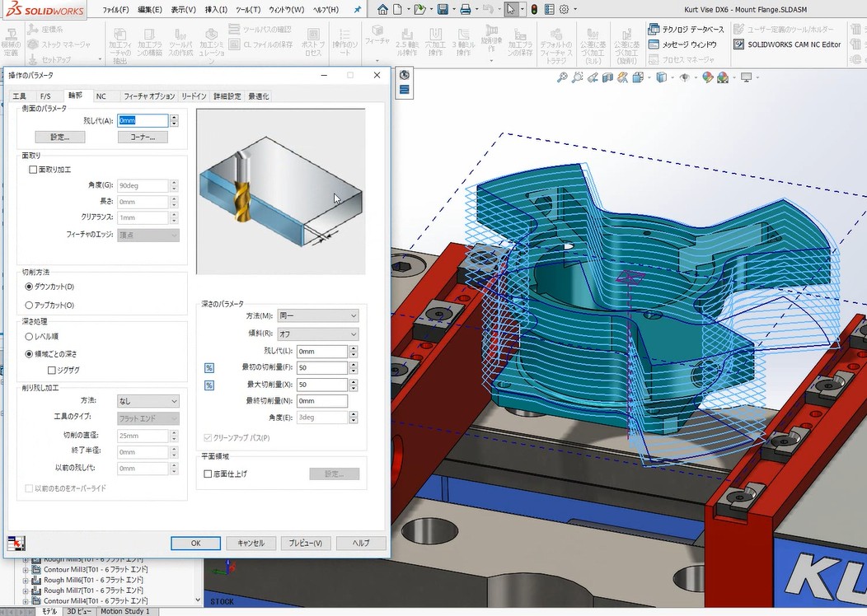Image resolution: width=867 pixels, height=616 pixels.
Task: Click the Print icon in the top toolbar
Action: tap(466, 10)
